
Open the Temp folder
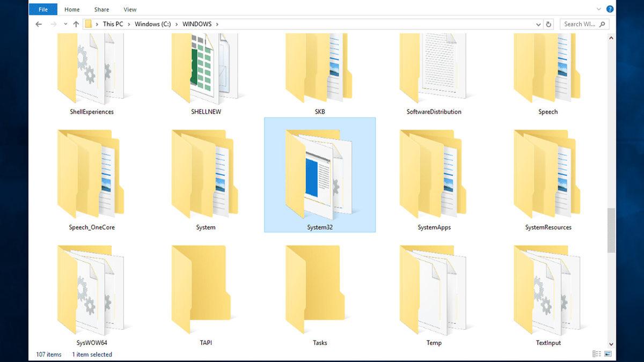(434, 290)
